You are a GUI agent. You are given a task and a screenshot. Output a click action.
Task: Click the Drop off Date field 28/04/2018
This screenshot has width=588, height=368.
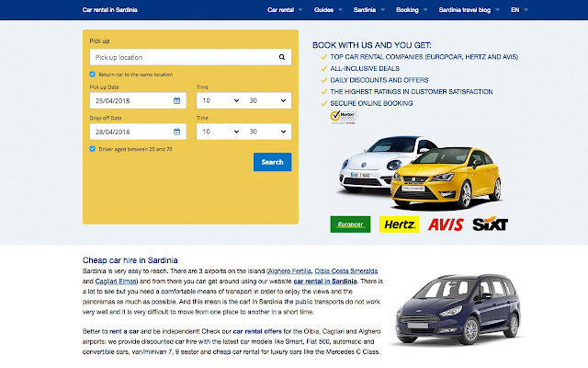[138, 132]
